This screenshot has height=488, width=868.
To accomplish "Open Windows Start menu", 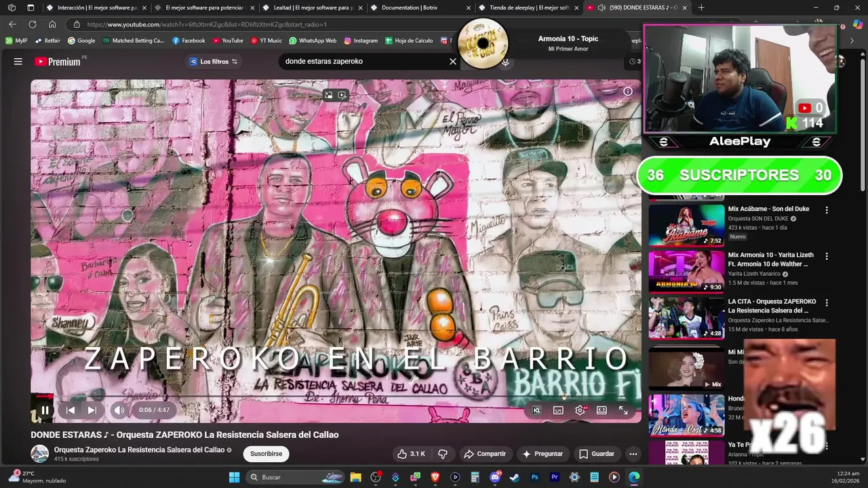I will pos(234,477).
